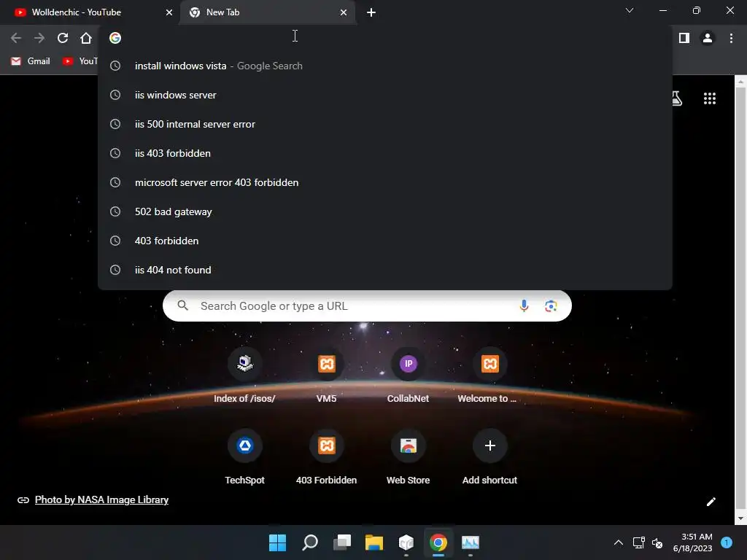
Task: Click the page vertical scrollbar
Action: point(740,300)
